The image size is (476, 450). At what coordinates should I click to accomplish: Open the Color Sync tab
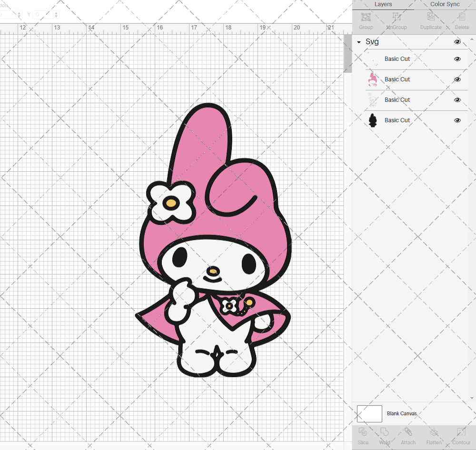click(x=445, y=4)
